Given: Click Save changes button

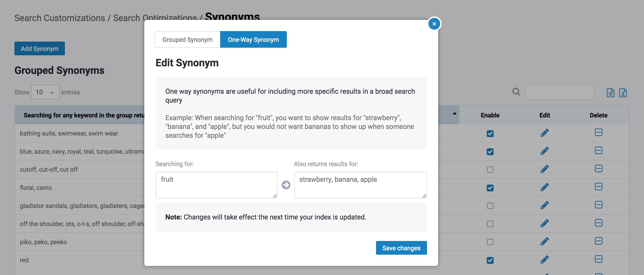Looking at the screenshot, I should 401,248.
